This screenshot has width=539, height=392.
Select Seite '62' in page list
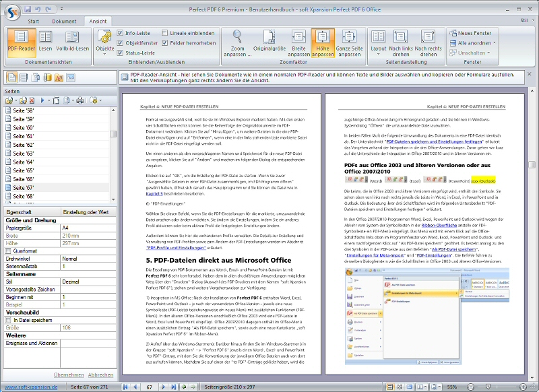point(57,145)
